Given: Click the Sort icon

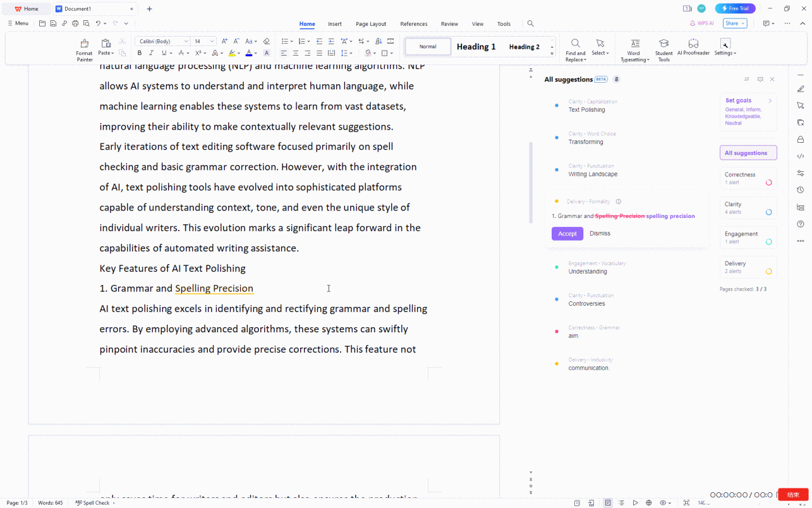Looking at the screenshot, I should (x=379, y=41).
